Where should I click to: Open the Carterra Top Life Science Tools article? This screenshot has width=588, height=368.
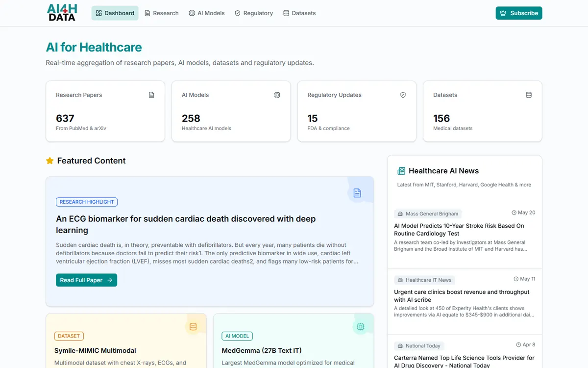click(x=464, y=362)
